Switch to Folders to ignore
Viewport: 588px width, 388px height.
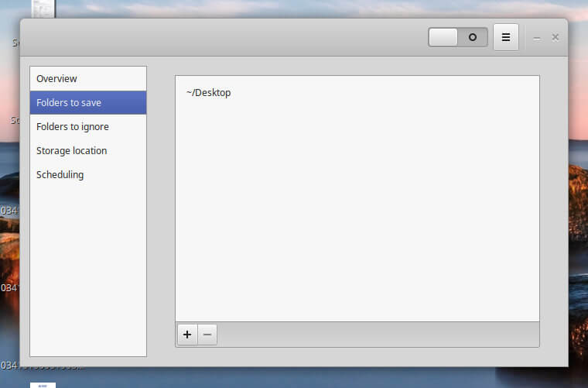click(x=87, y=127)
